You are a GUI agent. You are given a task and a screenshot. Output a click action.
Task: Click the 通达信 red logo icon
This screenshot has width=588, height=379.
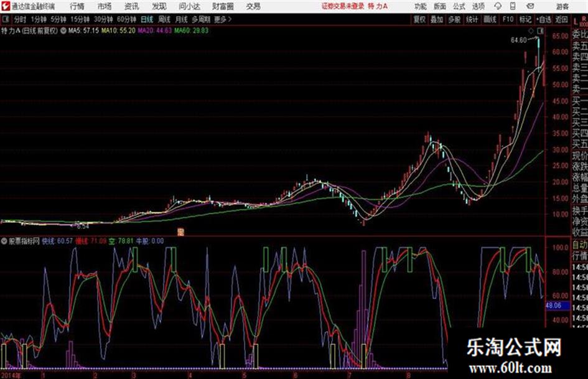(6, 6)
